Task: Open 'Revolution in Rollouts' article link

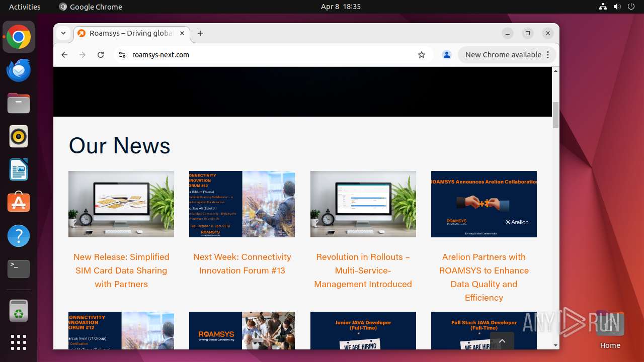Action: click(x=363, y=270)
